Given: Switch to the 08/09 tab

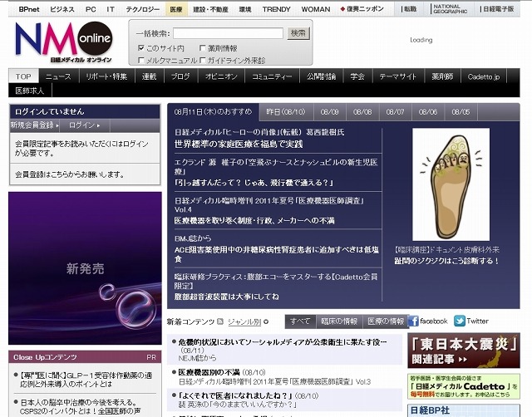Looking at the screenshot, I should (x=329, y=112).
